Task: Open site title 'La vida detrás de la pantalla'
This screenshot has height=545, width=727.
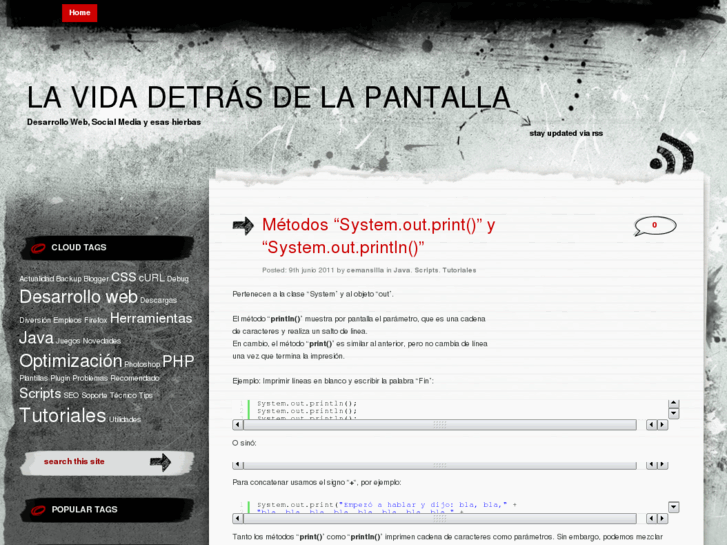Action: click(268, 97)
